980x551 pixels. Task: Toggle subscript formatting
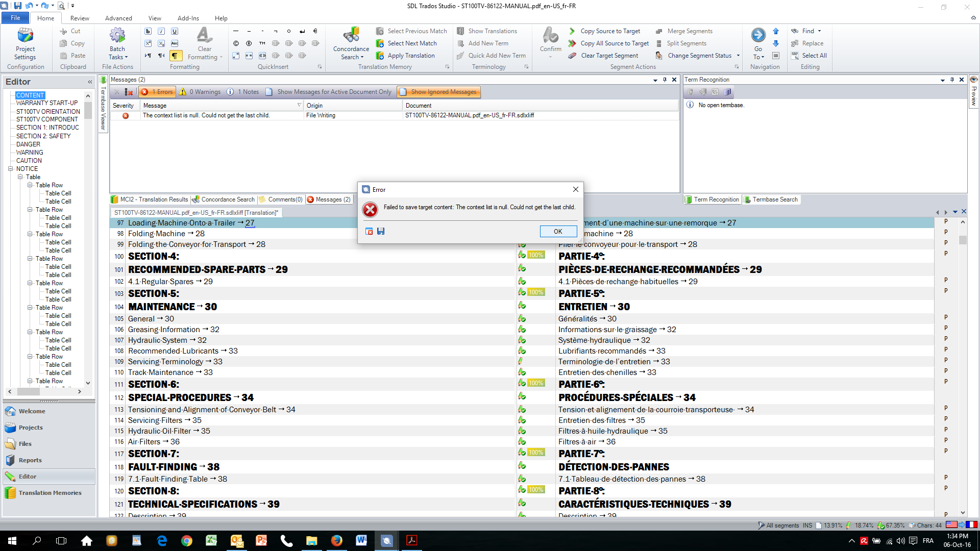(161, 43)
